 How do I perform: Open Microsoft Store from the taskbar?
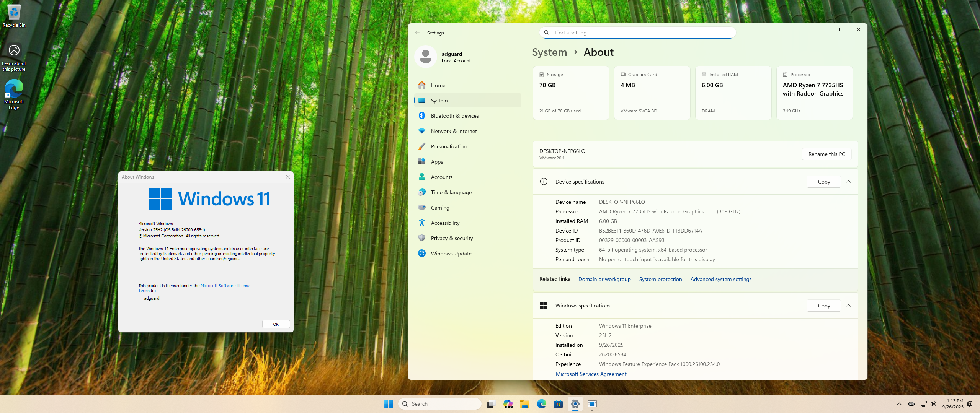558,404
